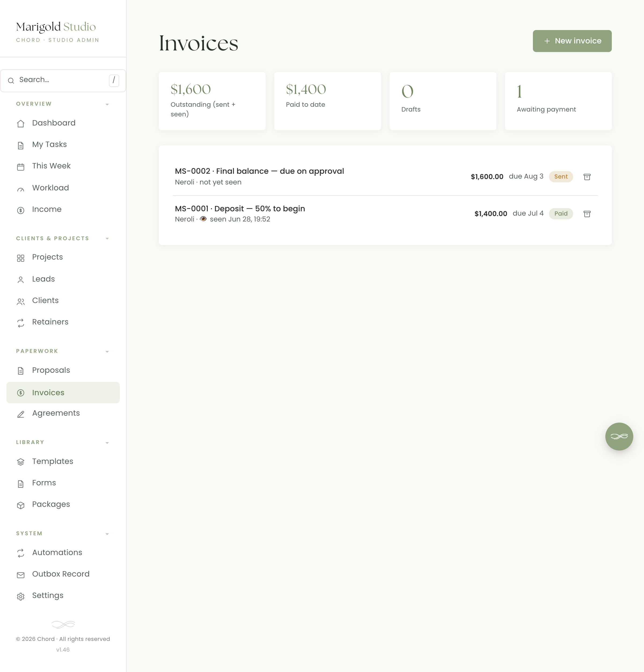This screenshot has height=672, width=644.
Task: Click the Retainers repeat icon
Action: coord(21,323)
